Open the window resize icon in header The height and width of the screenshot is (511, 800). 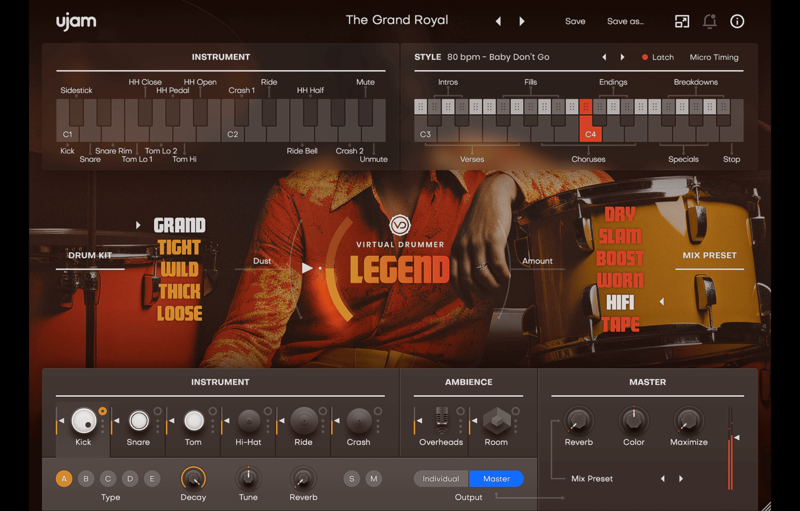coord(682,21)
